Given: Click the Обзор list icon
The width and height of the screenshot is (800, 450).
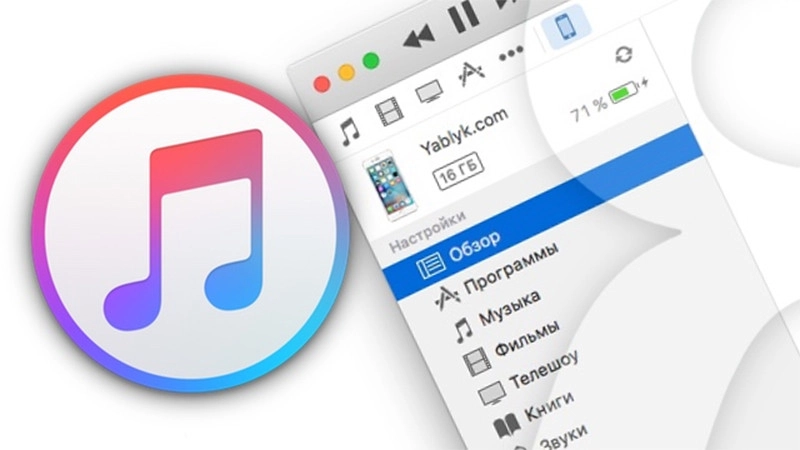Looking at the screenshot, I should [431, 265].
